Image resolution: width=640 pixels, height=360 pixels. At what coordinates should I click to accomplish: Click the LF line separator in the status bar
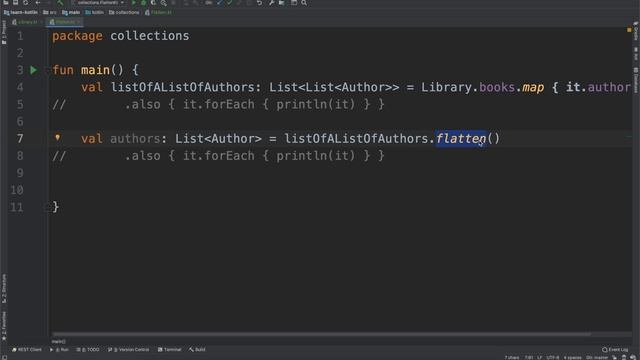(x=540, y=358)
